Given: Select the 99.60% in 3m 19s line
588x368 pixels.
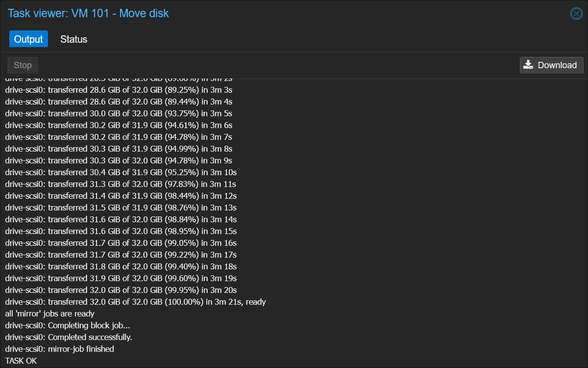Looking at the screenshot, I should pos(121,278).
